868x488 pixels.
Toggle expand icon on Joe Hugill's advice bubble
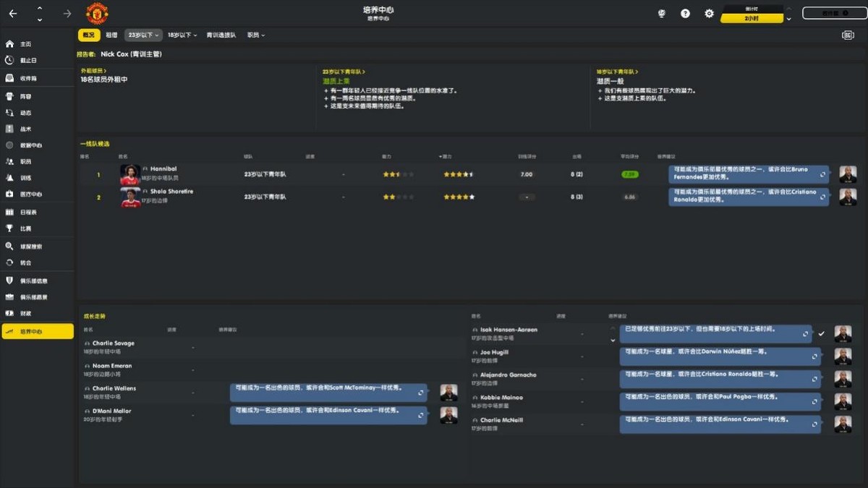[x=814, y=356]
